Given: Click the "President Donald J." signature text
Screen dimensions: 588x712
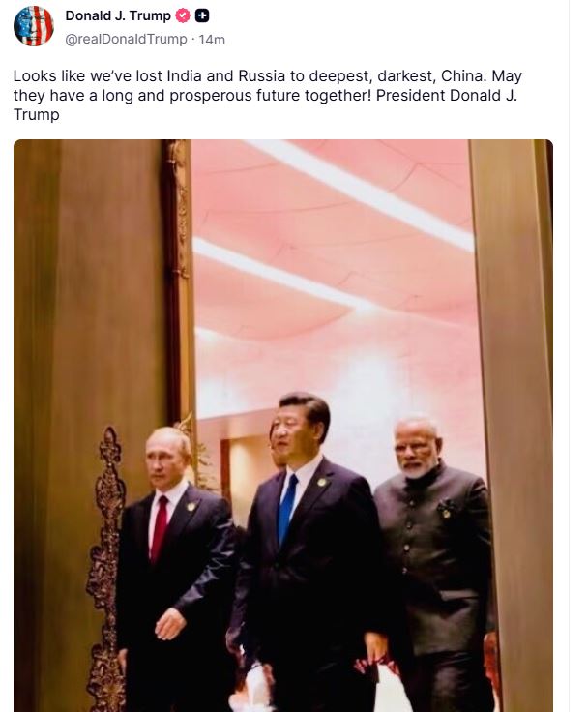Looking at the screenshot, I should pyautogui.click(x=447, y=96).
